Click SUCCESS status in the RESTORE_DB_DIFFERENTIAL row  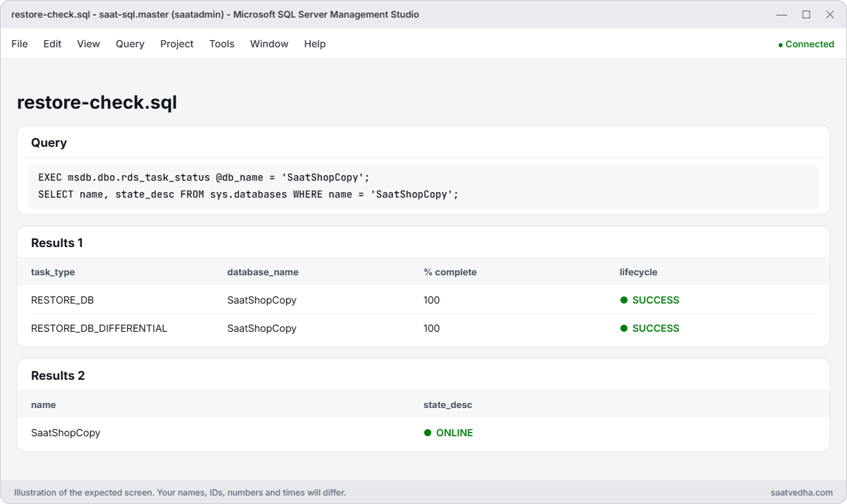coord(649,328)
